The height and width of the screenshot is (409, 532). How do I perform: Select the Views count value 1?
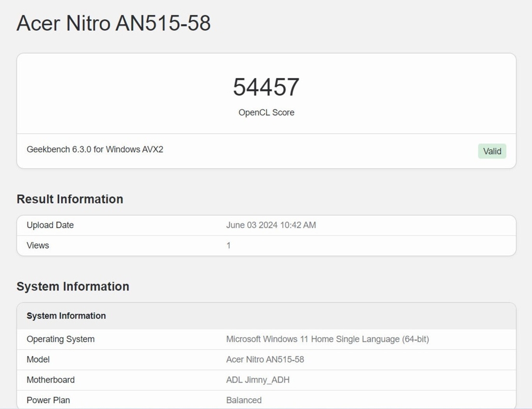(229, 245)
